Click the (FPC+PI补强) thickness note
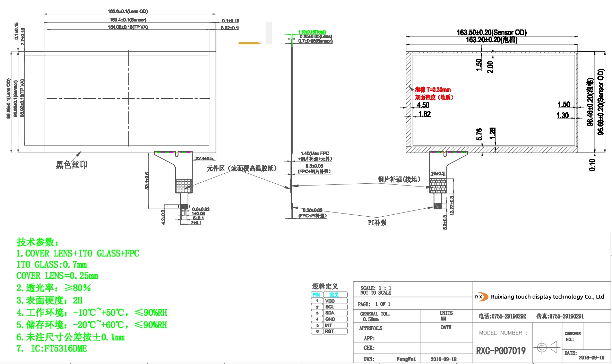 [312, 216]
